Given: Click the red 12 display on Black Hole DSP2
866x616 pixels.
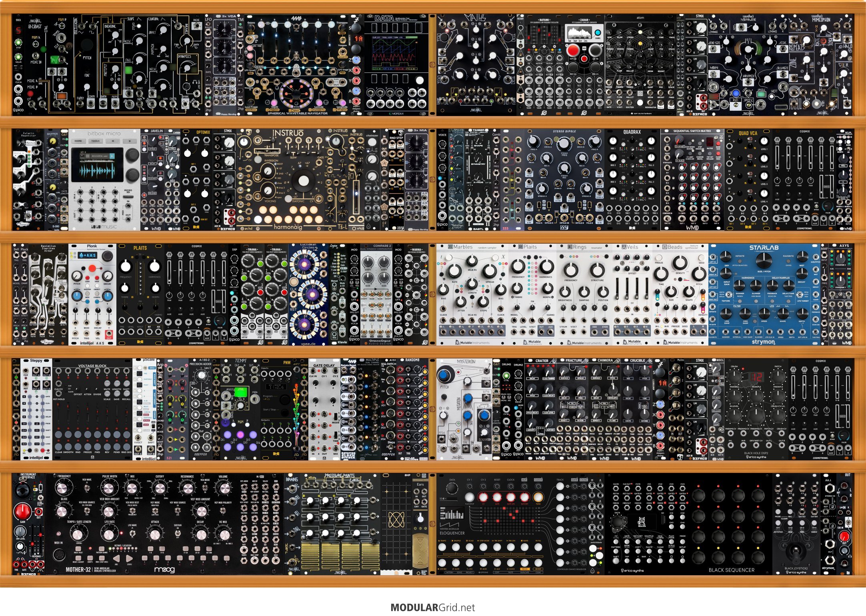Looking at the screenshot, I should pyautogui.click(x=756, y=377).
